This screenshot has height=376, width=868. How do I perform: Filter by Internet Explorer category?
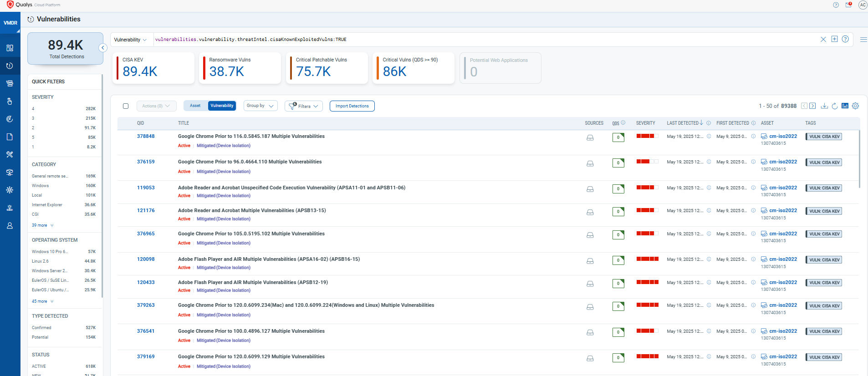point(64,205)
